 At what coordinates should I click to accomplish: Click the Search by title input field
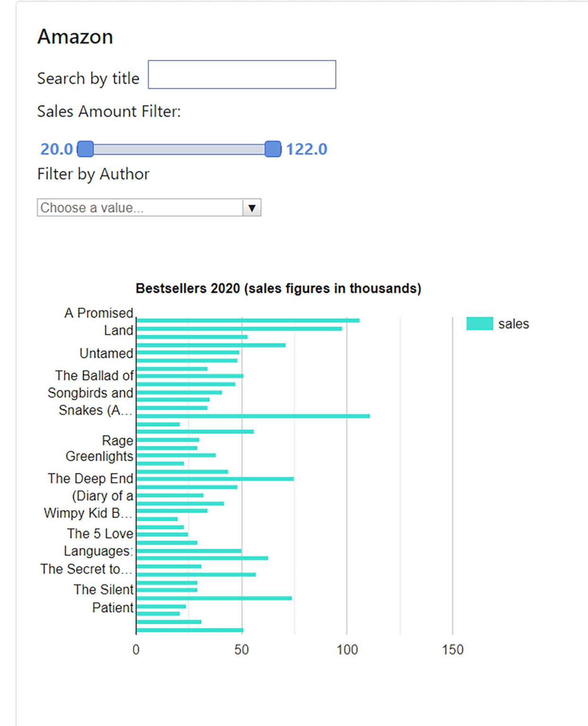[242, 75]
